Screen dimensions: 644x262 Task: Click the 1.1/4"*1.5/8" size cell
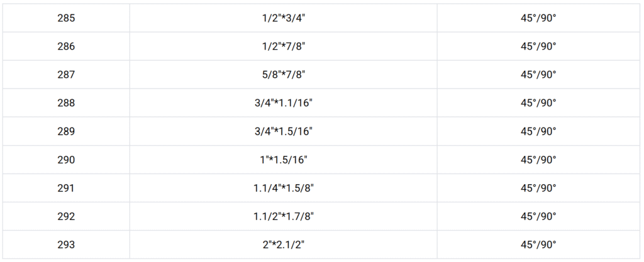(x=284, y=188)
